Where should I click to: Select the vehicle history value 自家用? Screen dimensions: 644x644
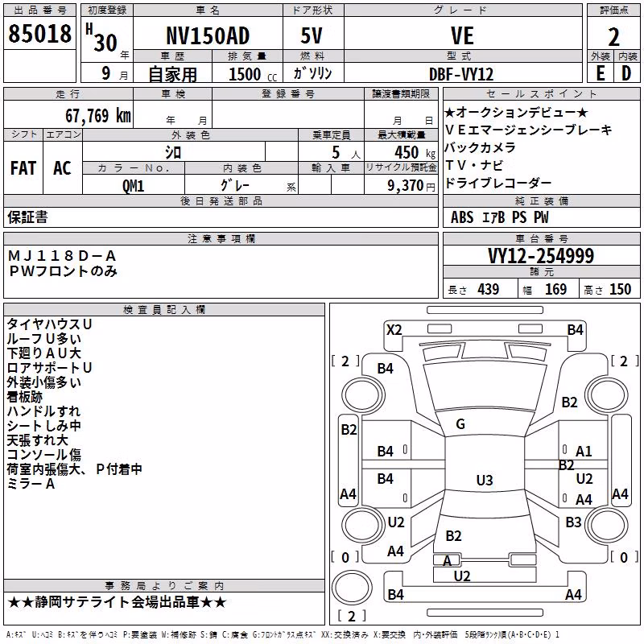pyautogui.click(x=172, y=74)
